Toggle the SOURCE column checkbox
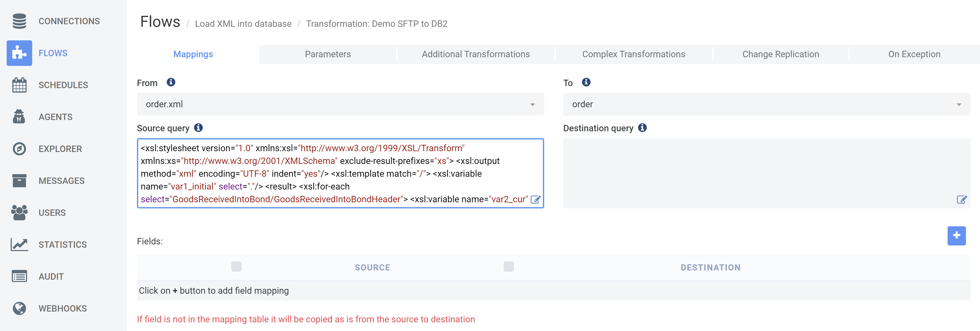This screenshot has height=331, width=980. point(236,266)
